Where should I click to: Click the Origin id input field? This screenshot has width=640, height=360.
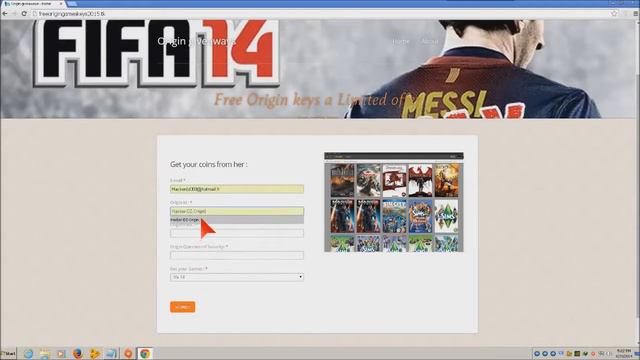[237, 211]
